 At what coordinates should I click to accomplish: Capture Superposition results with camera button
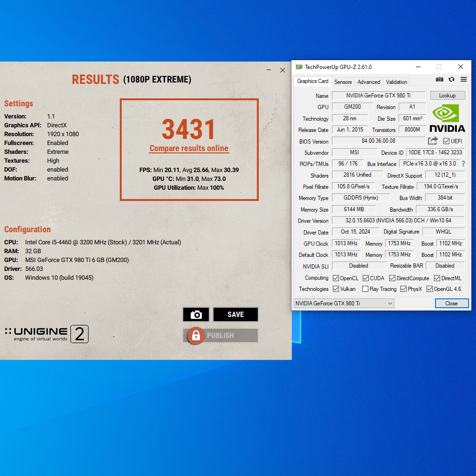click(196, 315)
